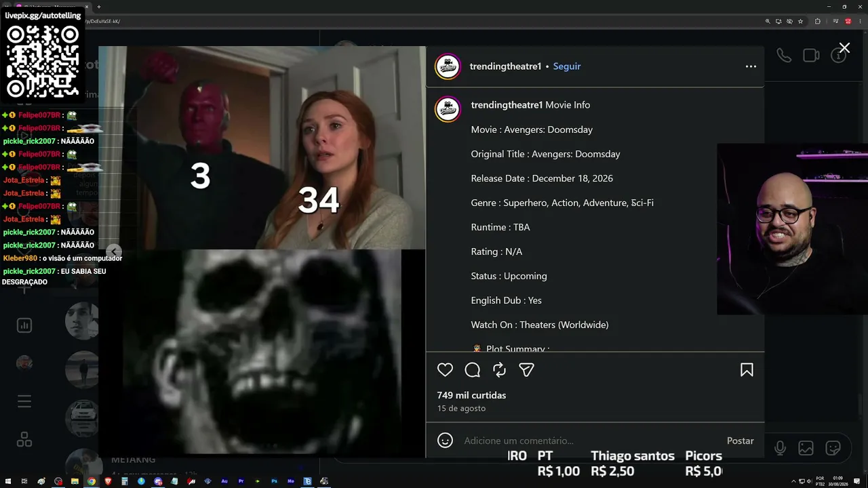
Task: Start an audio call with phone icon
Action: [784, 56]
